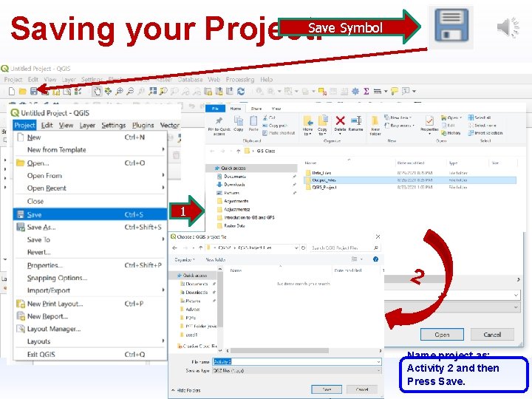Click the Copy icon in Explorer ribbon
This screenshot has height=399, width=532.
click(239, 123)
